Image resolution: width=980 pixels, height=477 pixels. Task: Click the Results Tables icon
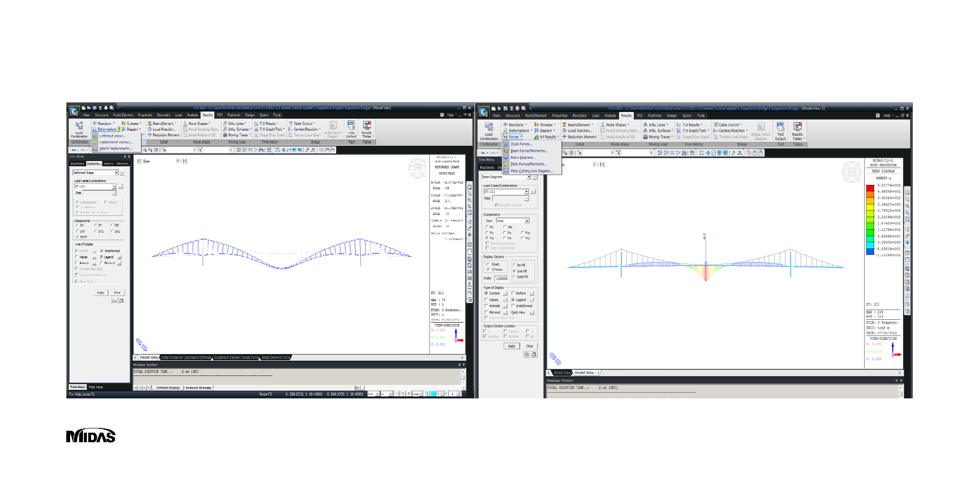click(798, 128)
